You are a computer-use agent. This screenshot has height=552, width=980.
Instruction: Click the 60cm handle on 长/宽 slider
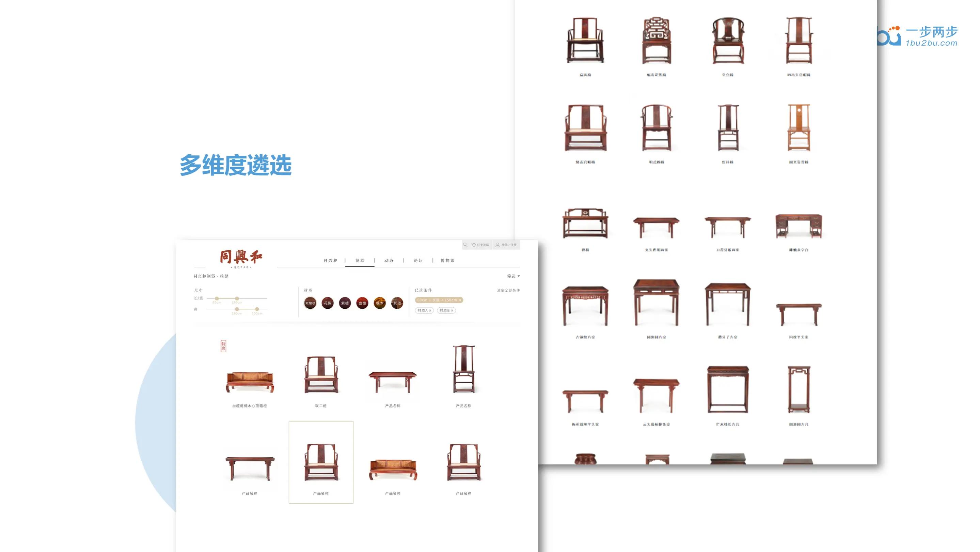click(217, 298)
